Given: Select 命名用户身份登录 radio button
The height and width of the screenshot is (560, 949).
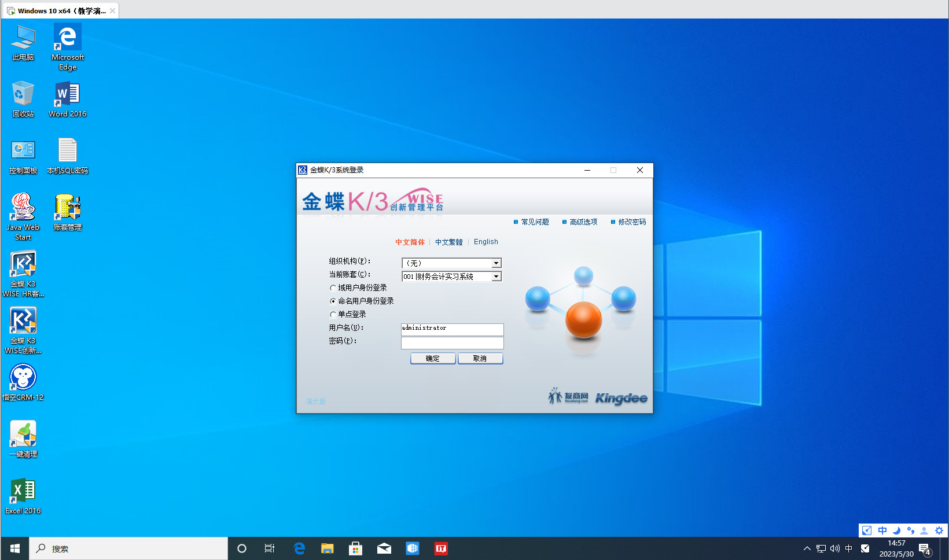Looking at the screenshot, I should 333,301.
